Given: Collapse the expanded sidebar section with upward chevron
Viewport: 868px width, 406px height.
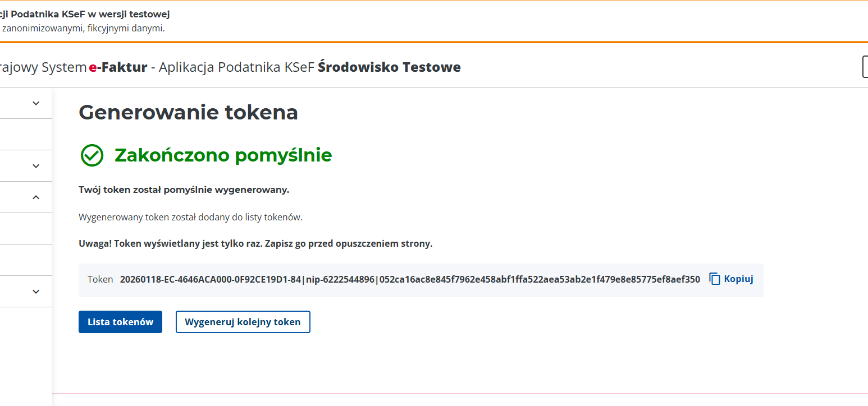Looking at the screenshot, I should coord(36,197).
